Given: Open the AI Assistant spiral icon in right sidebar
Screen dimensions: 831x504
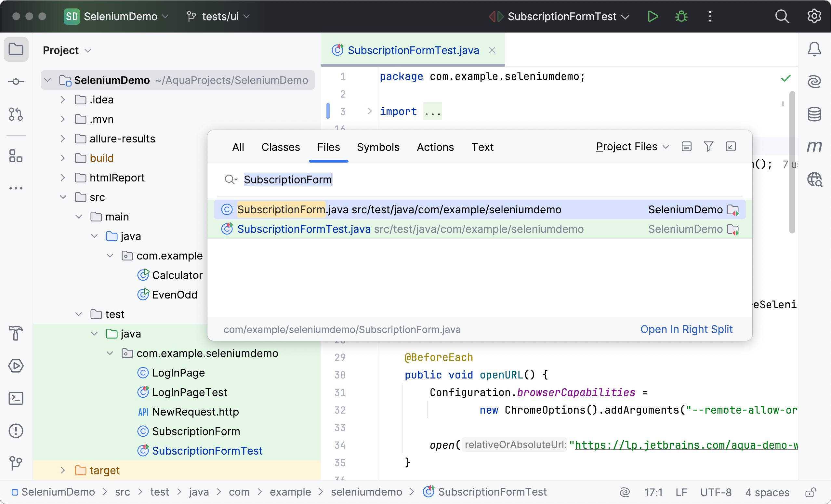Looking at the screenshot, I should (x=814, y=82).
